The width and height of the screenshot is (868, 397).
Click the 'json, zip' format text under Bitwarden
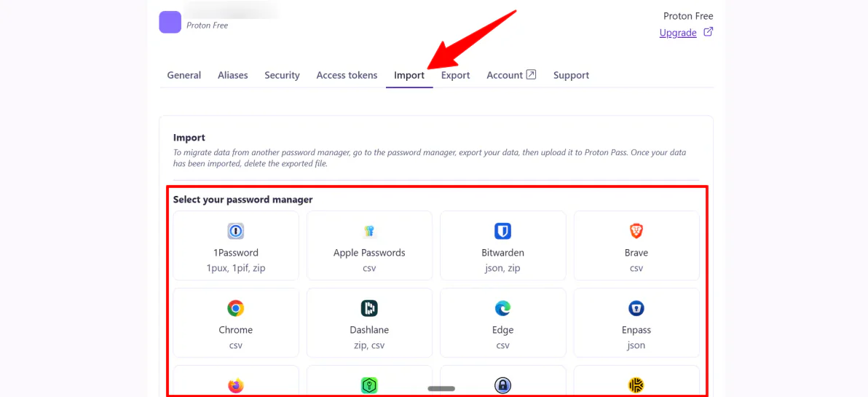click(x=502, y=268)
